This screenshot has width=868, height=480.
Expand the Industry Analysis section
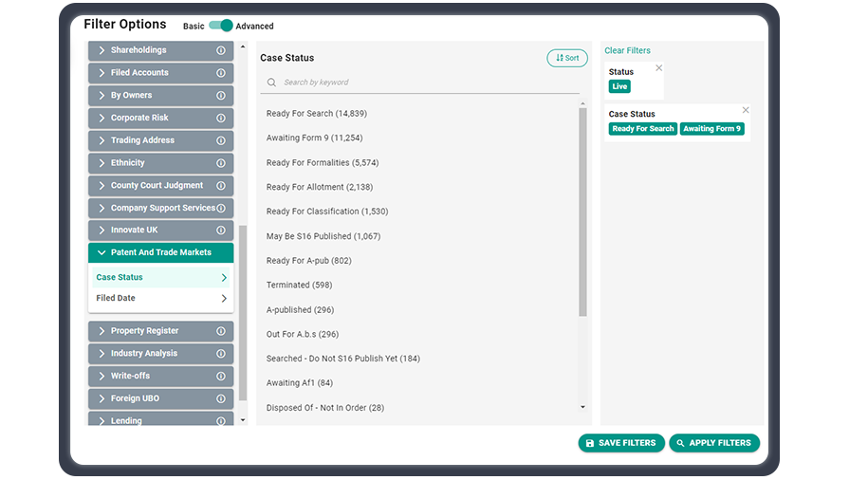(160, 353)
